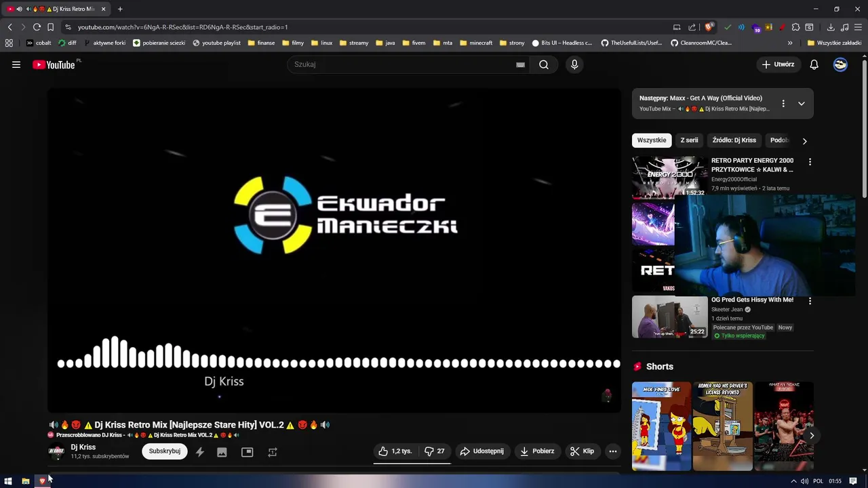
Task: Click the Udostępnij share button
Action: [x=481, y=451]
